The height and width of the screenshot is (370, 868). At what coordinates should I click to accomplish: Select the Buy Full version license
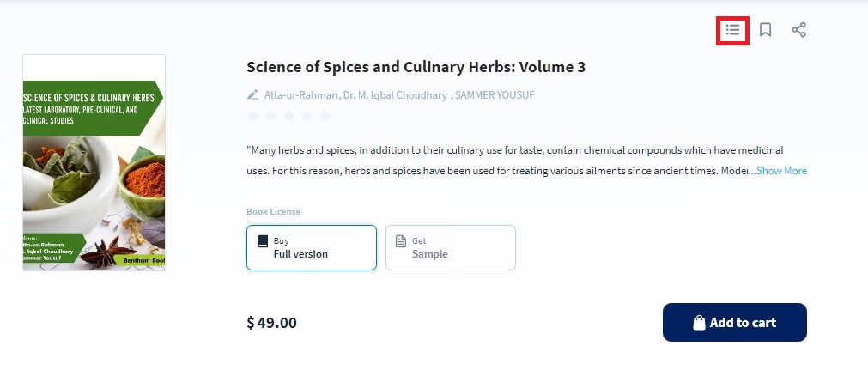312,247
